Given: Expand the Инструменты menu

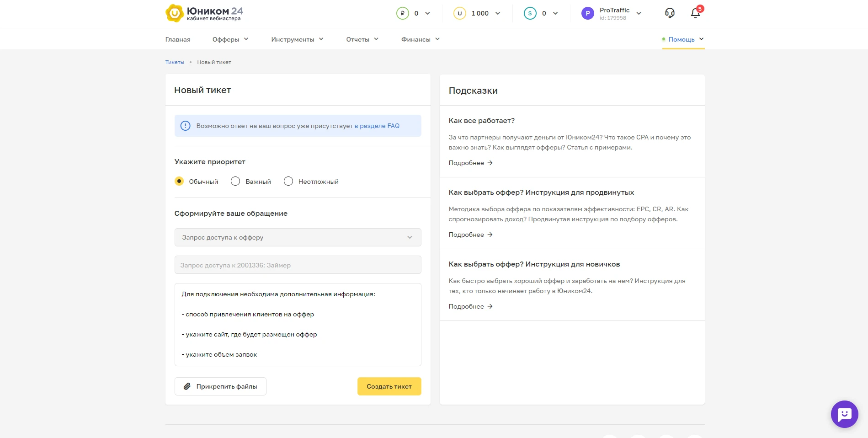Looking at the screenshot, I should point(297,39).
